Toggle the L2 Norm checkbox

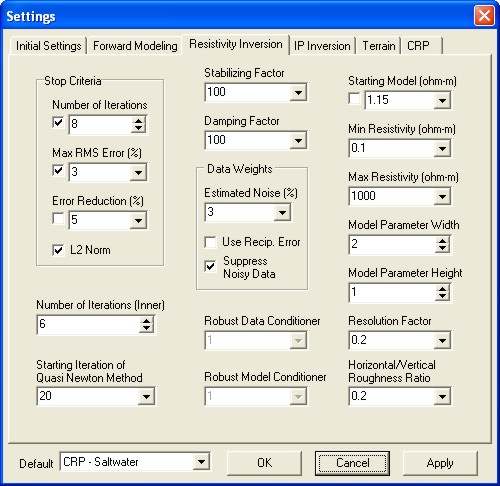tap(58, 250)
